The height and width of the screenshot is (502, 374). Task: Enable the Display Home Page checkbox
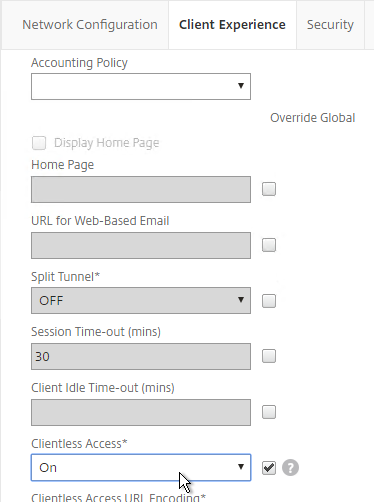pyautogui.click(x=39, y=143)
